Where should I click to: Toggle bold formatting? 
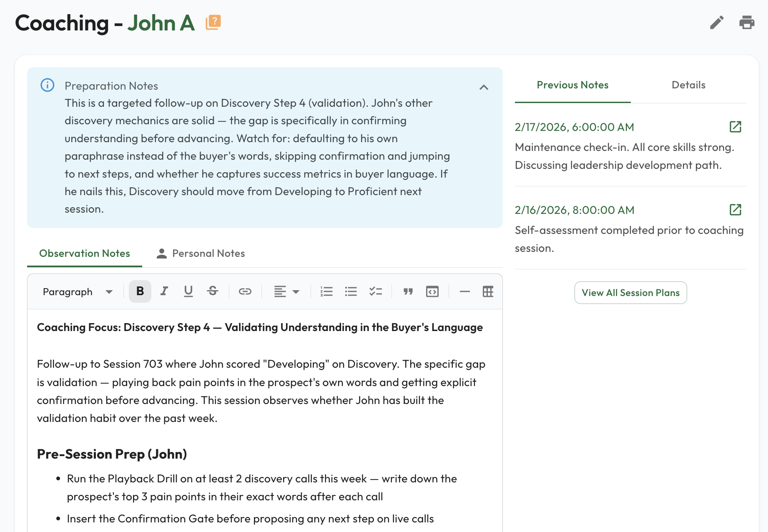140,291
